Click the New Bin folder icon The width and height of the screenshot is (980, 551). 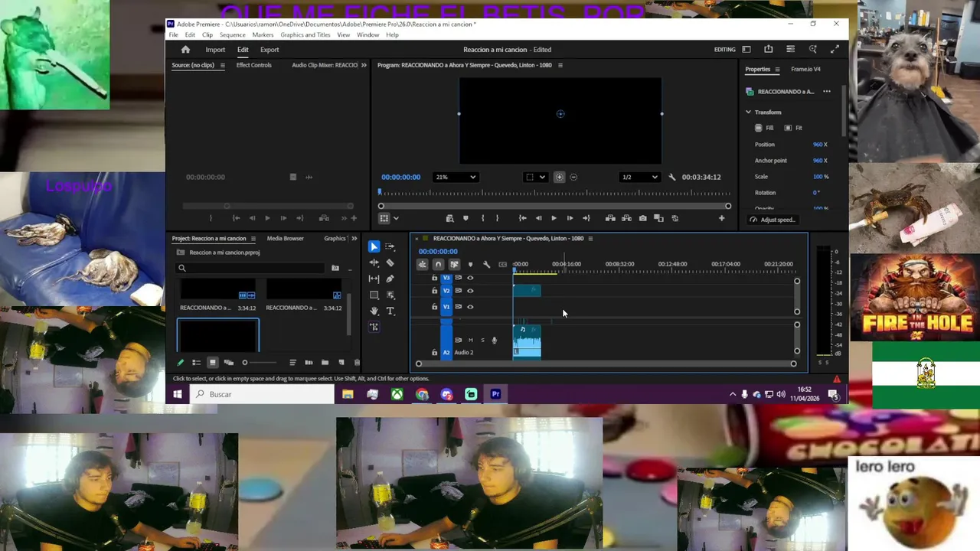coord(325,363)
